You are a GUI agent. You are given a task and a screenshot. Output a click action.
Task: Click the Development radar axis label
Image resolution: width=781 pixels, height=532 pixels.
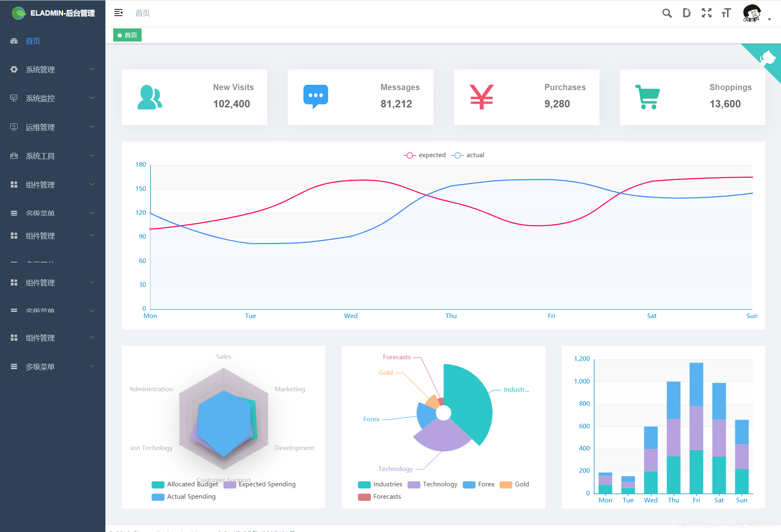click(294, 448)
